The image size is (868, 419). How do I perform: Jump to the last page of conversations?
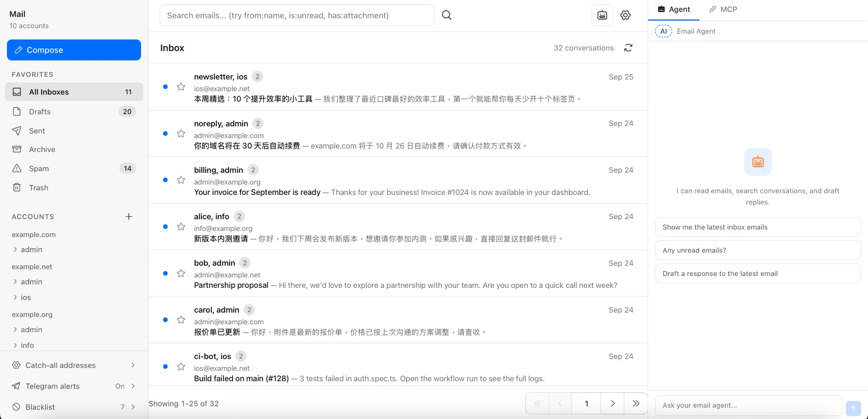(636, 403)
